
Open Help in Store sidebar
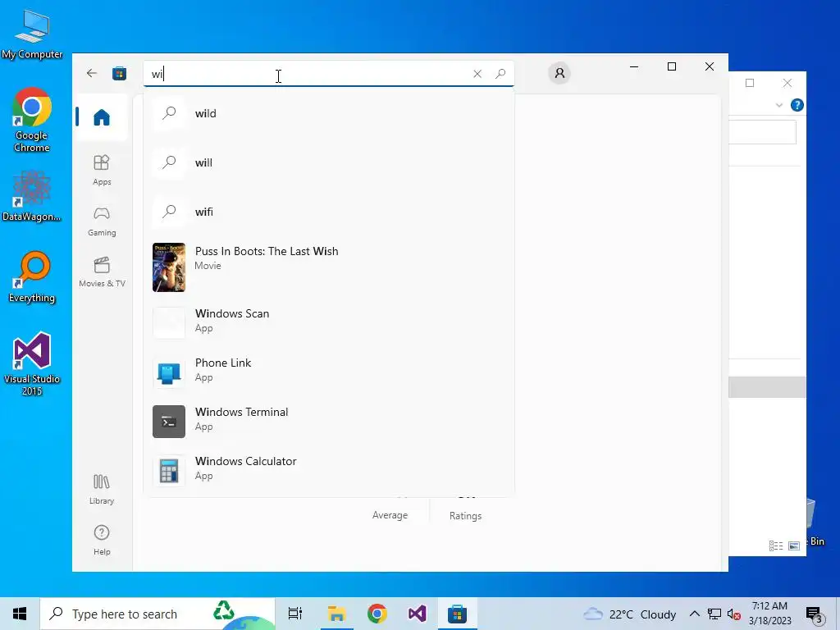(102, 540)
